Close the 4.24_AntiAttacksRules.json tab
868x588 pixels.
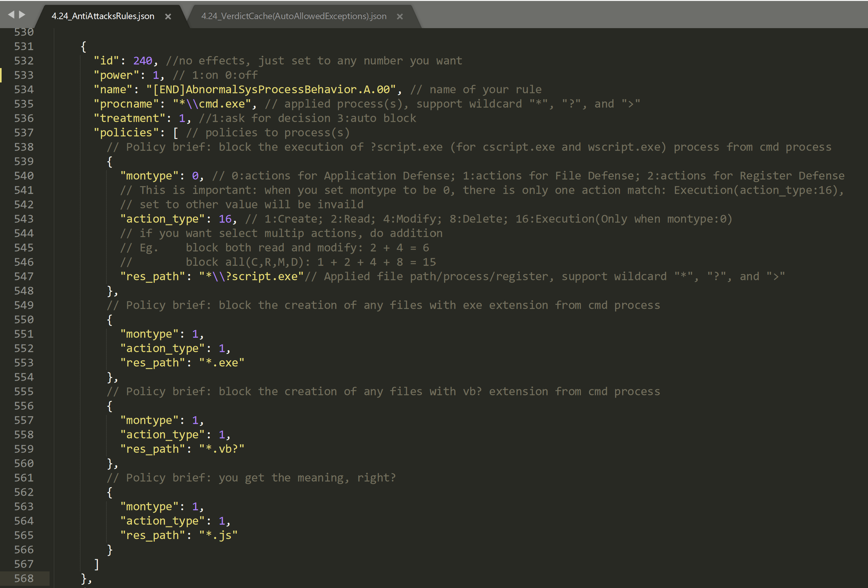point(168,16)
